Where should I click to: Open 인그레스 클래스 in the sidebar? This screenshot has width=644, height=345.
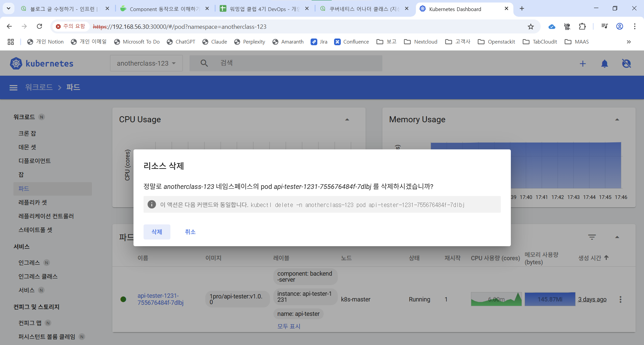click(38, 276)
